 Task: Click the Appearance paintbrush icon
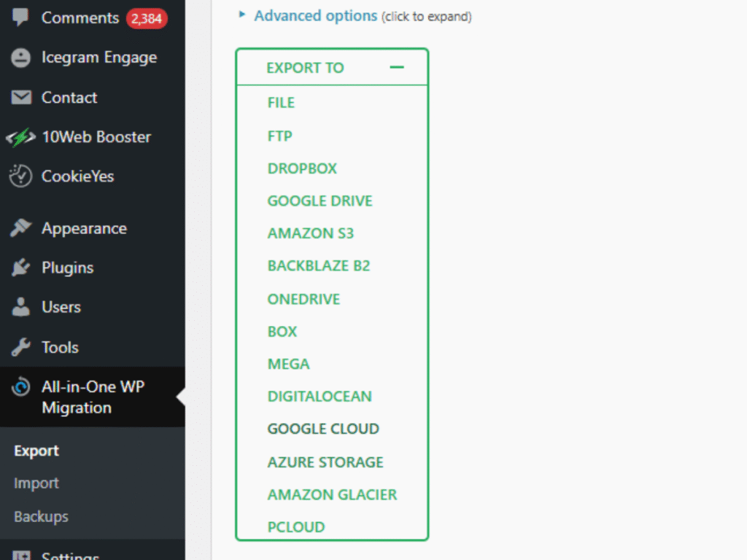[20, 228]
